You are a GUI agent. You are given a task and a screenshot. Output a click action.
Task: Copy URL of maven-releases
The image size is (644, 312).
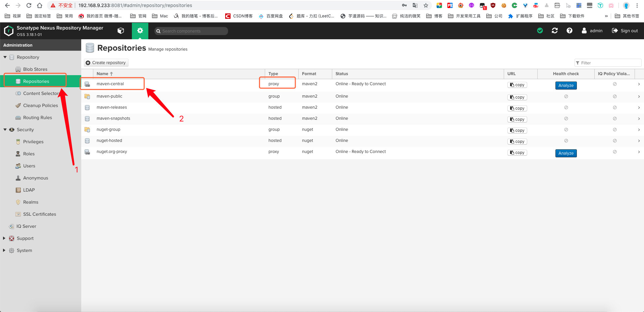click(x=517, y=108)
